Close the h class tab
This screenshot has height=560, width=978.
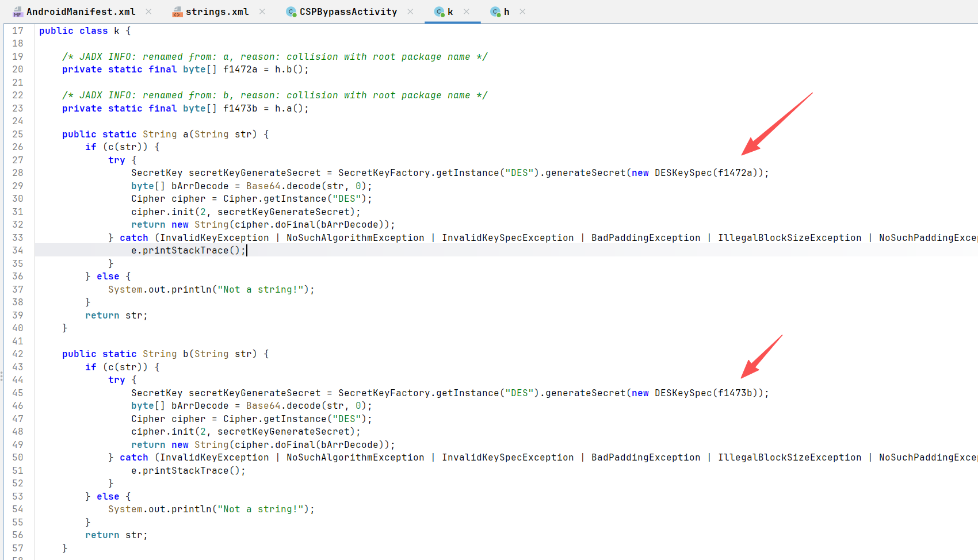click(522, 11)
